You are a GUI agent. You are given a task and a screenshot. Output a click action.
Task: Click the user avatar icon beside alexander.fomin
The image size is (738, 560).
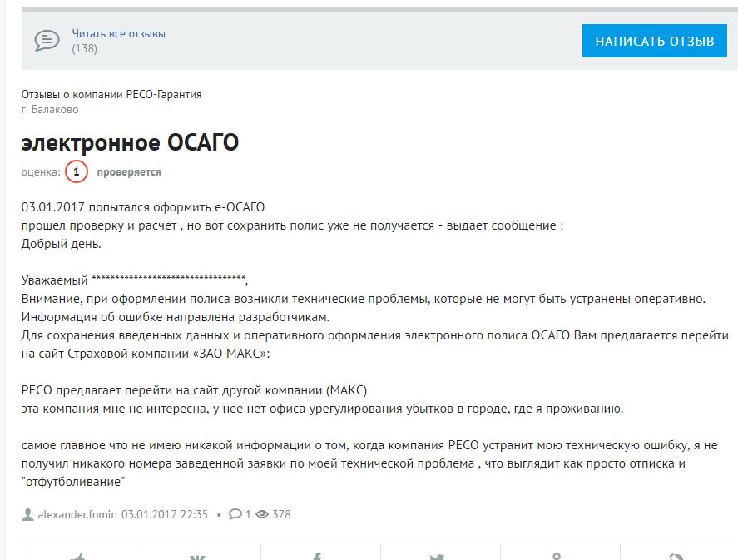(27, 514)
